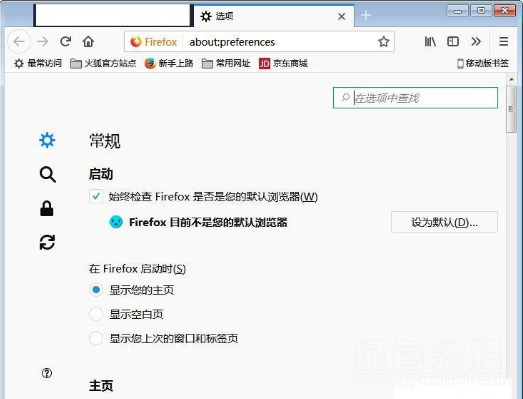Image resolution: width=523 pixels, height=399 pixels.
Task: Click the 设为默认(D)... button
Action: [444, 222]
